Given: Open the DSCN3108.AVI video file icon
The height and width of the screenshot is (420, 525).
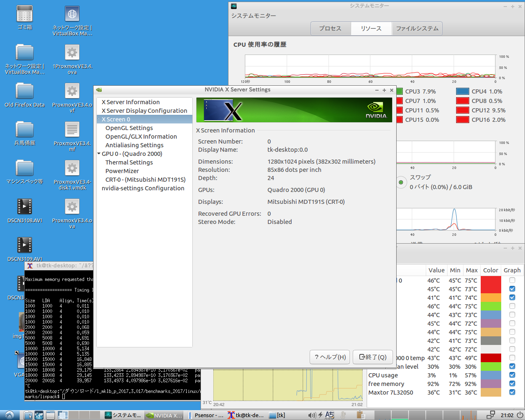Looking at the screenshot, I should point(25,207).
